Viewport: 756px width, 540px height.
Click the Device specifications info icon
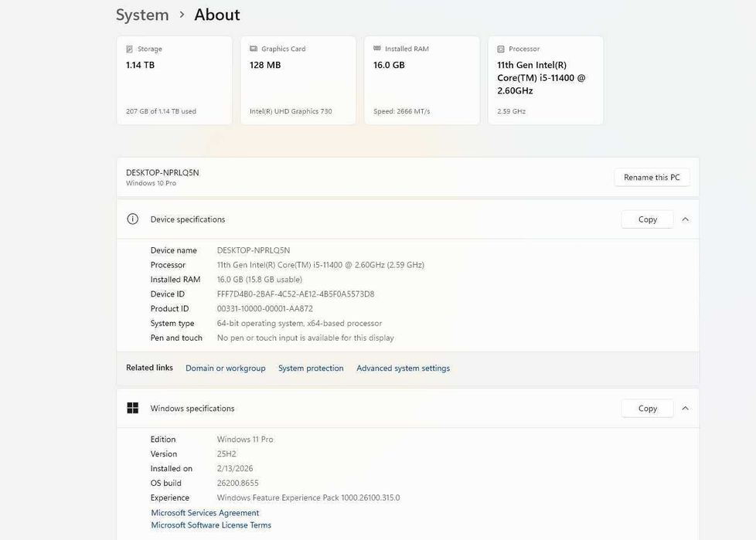[133, 219]
